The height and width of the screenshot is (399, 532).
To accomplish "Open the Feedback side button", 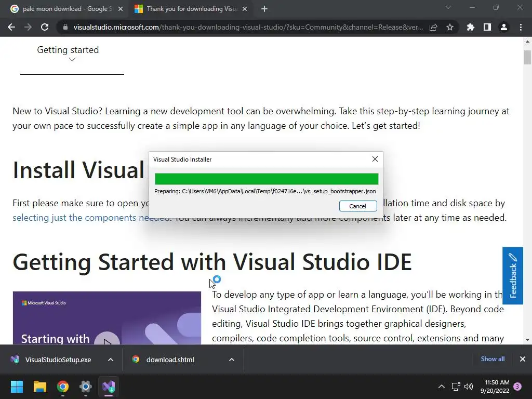I will tap(513, 275).
